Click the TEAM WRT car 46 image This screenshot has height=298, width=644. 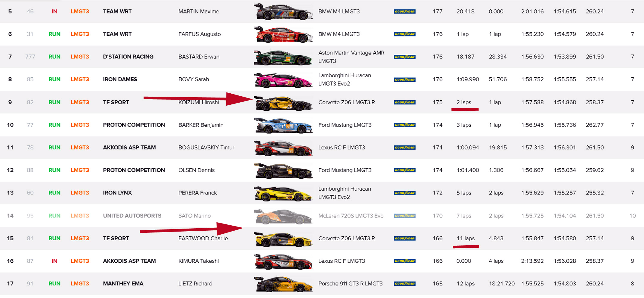coord(283,12)
